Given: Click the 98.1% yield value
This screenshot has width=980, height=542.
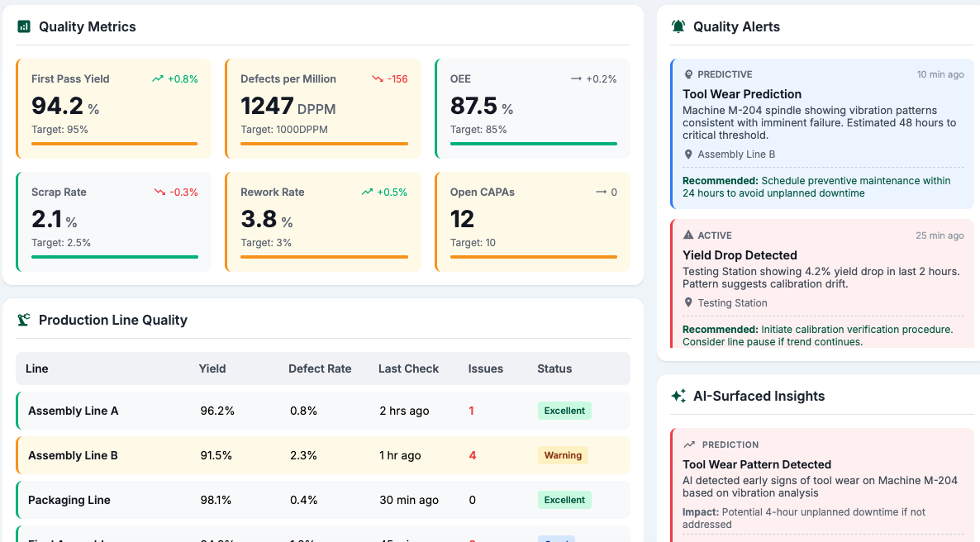Looking at the screenshot, I should point(216,500).
